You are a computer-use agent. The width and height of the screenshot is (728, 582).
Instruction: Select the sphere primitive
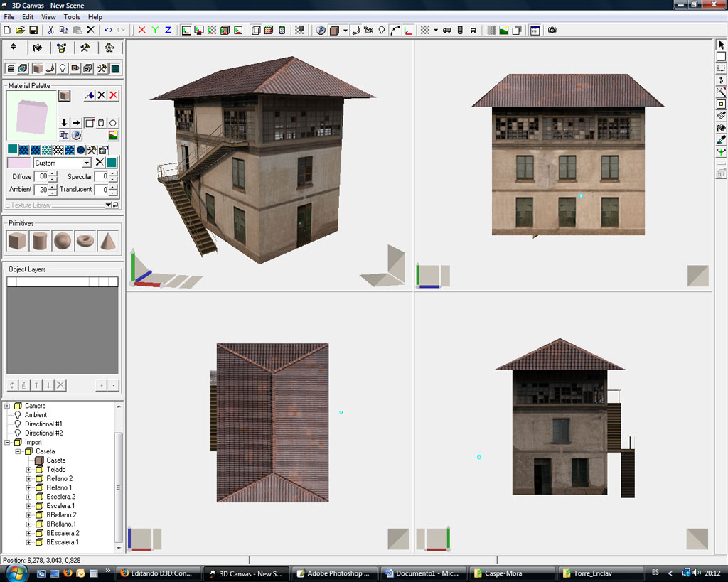(x=63, y=241)
